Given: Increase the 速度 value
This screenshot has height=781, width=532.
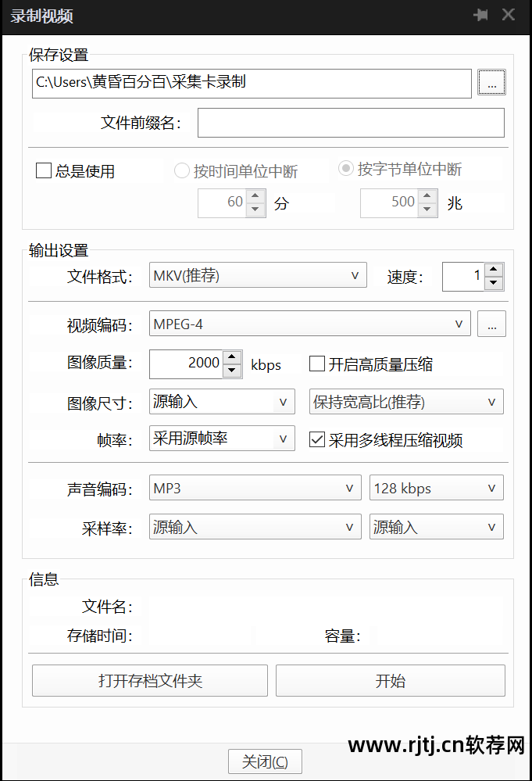Looking at the screenshot, I should click(493, 270).
